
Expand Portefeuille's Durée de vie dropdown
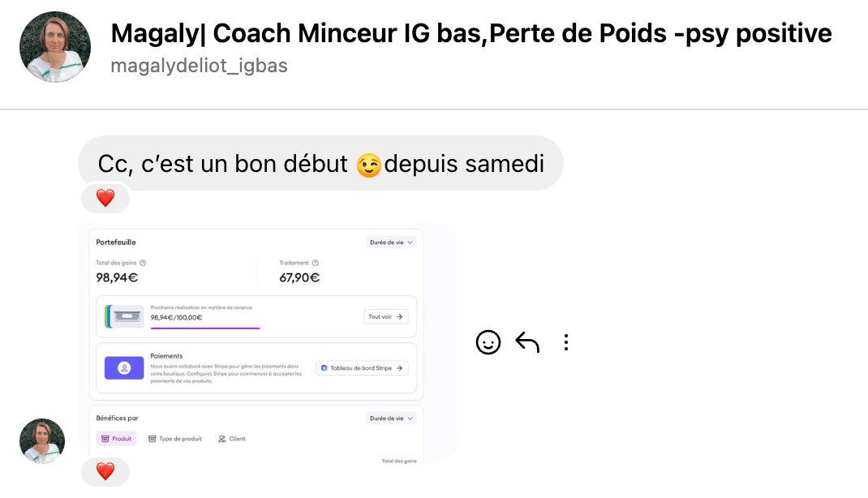pyautogui.click(x=391, y=243)
